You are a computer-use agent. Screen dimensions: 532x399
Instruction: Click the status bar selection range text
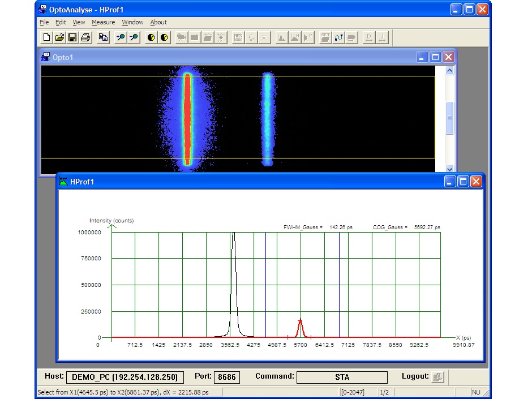pyautogui.click(x=123, y=392)
